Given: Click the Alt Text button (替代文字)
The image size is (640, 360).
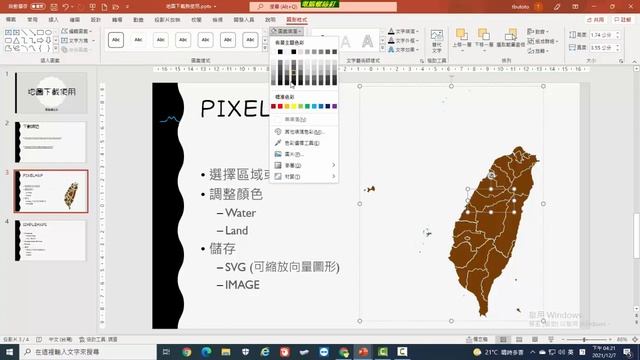Looking at the screenshot, I should pyautogui.click(x=437, y=41).
